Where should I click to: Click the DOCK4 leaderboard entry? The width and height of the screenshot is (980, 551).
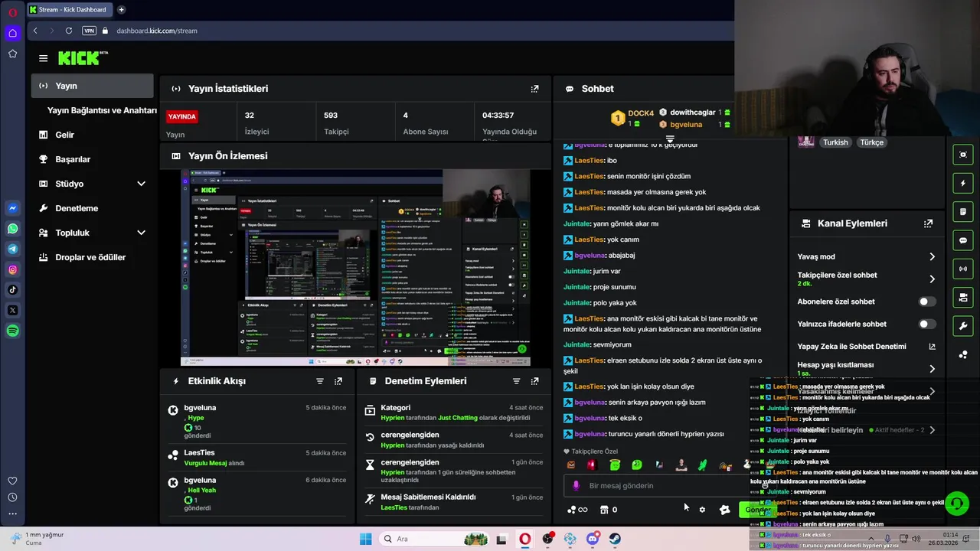(633, 118)
